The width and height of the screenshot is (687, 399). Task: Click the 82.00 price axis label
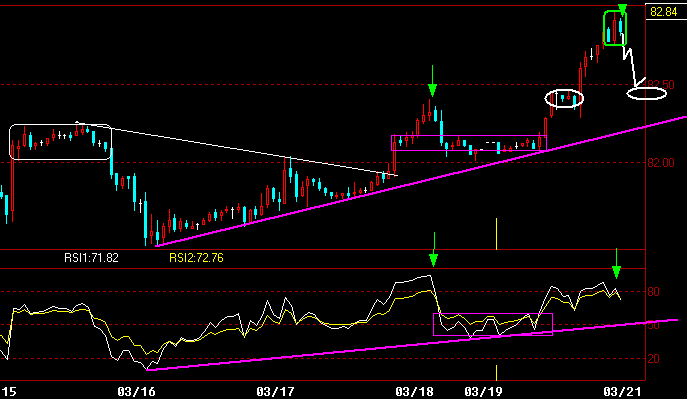pos(661,162)
